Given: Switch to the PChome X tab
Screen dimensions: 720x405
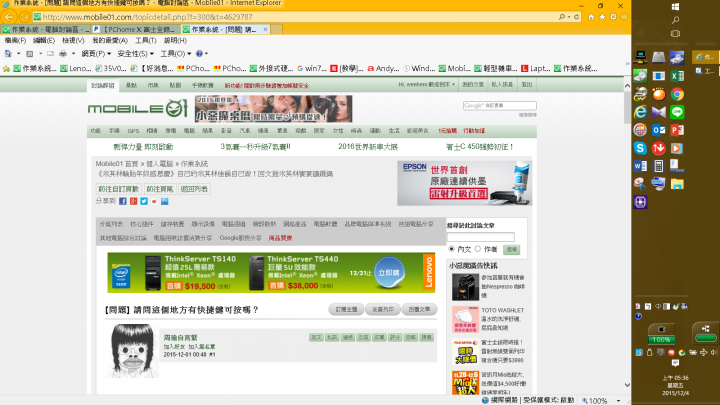Looking at the screenshot, I should tap(135, 29).
